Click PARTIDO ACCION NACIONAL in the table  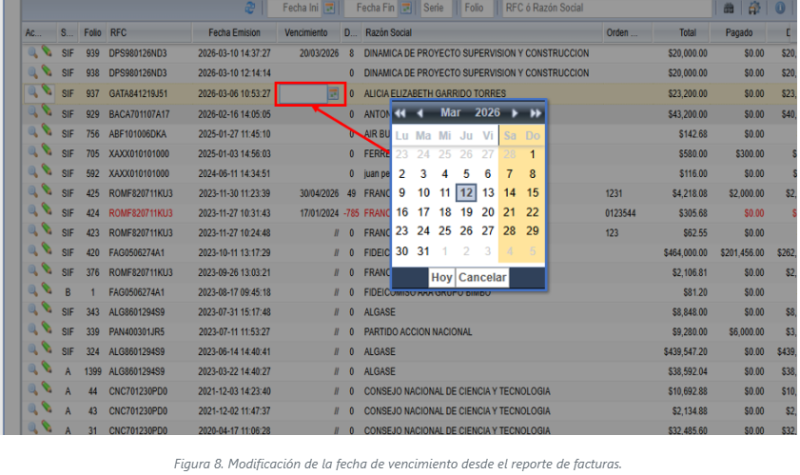pos(418,332)
